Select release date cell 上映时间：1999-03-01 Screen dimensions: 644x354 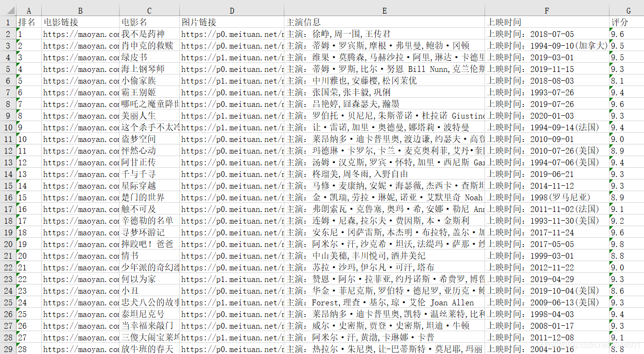[x=547, y=256]
